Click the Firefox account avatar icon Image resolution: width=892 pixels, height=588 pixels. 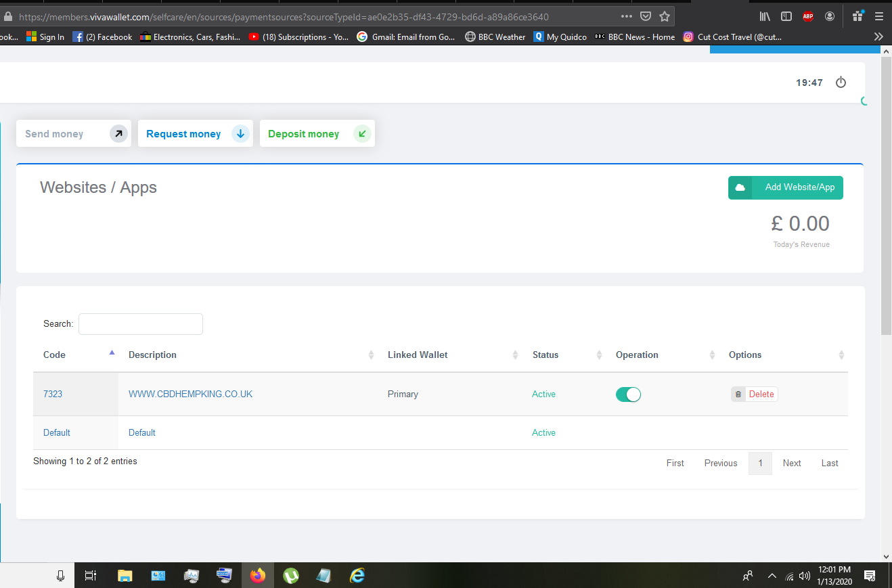point(830,16)
